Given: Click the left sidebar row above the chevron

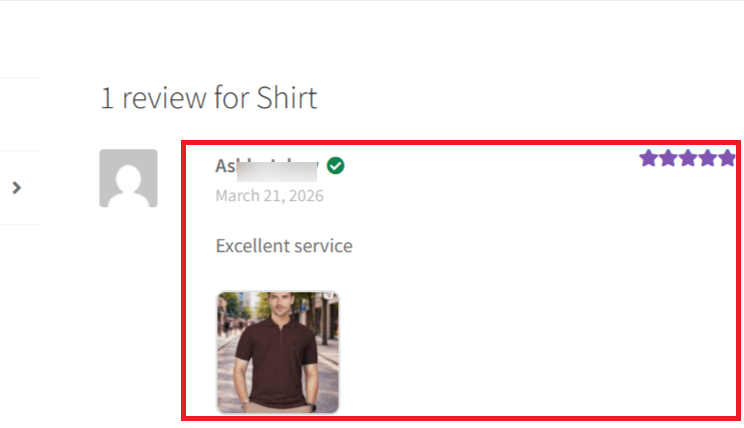Looking at the screenshot, I should [18, 113].
